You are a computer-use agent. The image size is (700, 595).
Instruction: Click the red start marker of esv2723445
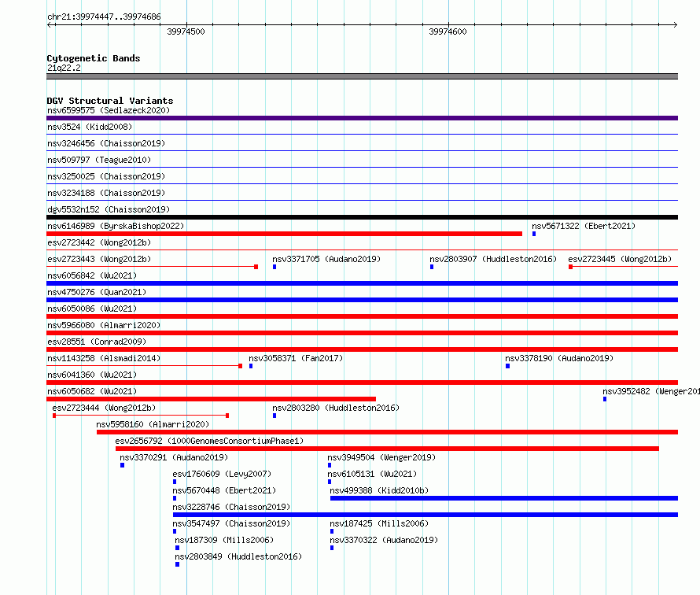click(x=570, y=267)
